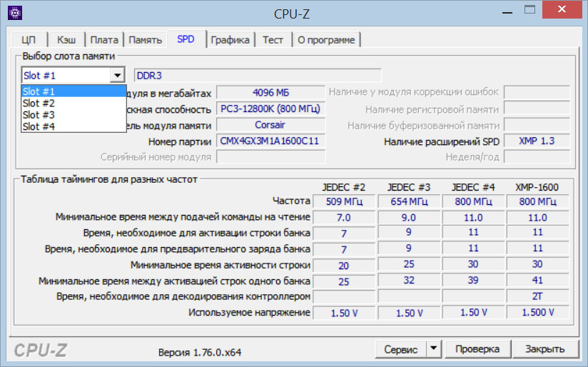This screenshot has height=367, width=588.
Task: Switch to the Кэш tab
Action: coord(66,40)
